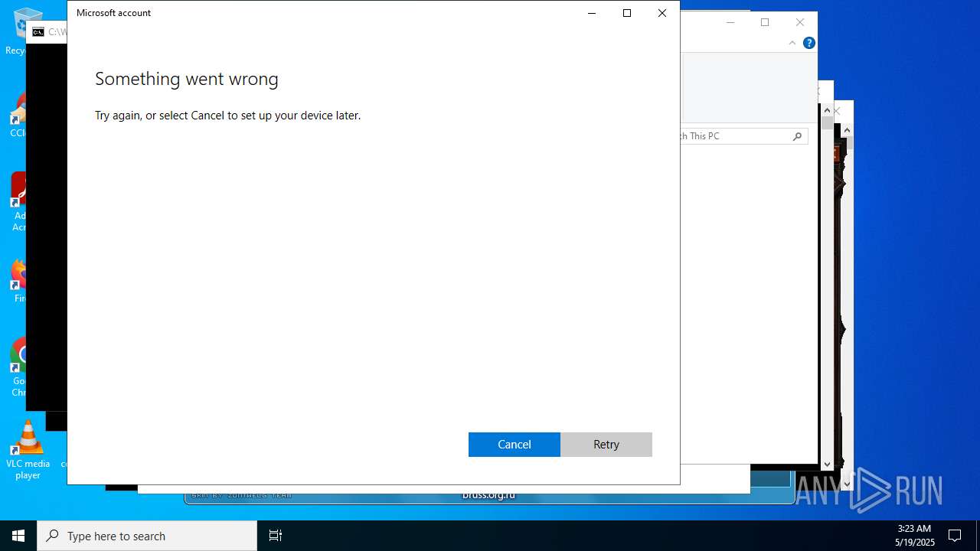Screen dimensions: 980x551
Task: Click scroll-down arrow of rightmost window scrollbar
Action: point(847,484)
